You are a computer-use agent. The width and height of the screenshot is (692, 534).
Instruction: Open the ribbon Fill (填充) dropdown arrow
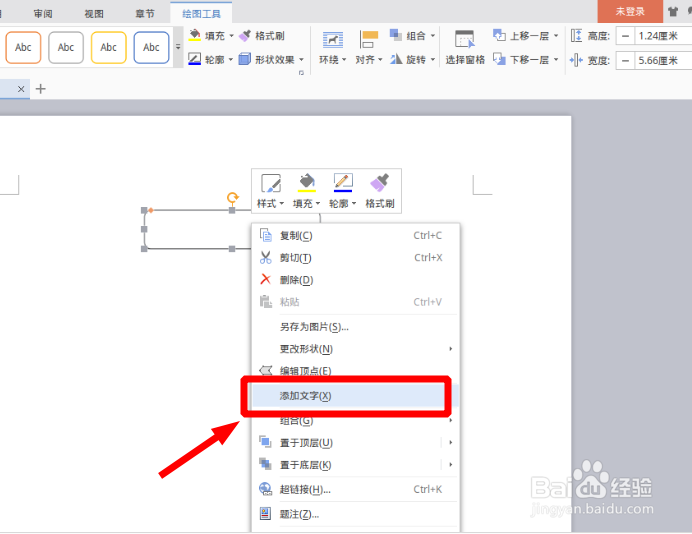coord(231,36)
